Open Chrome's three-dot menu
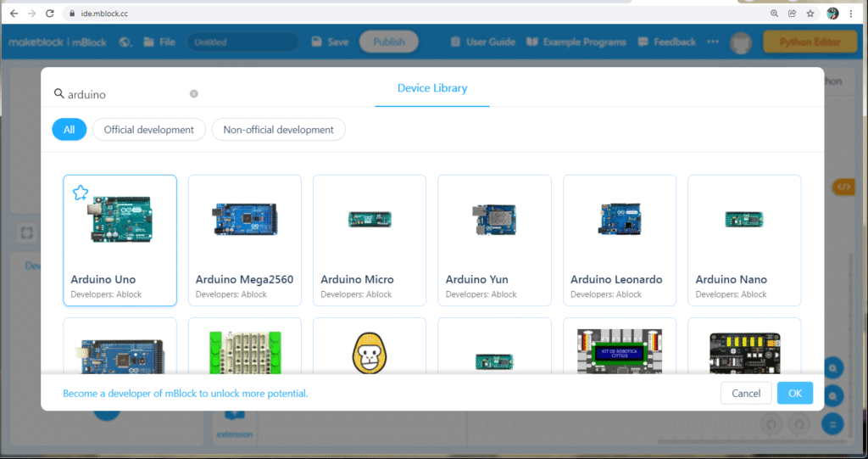 (851, 14)
